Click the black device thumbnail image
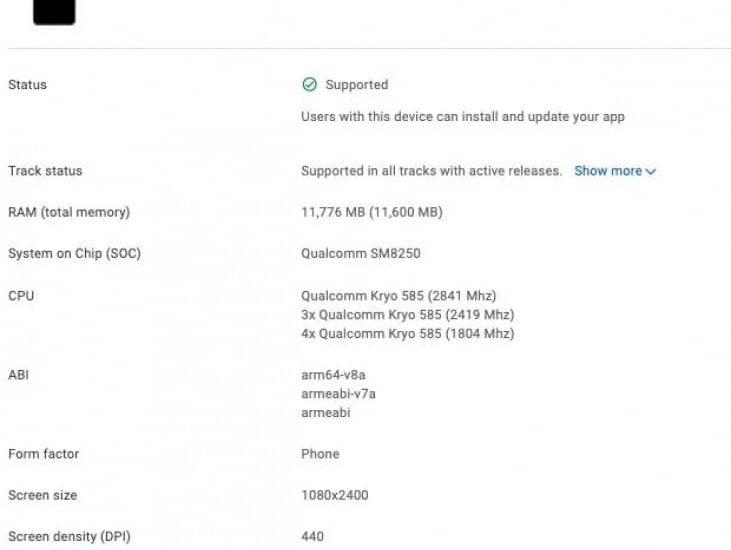 click(54, 10)
